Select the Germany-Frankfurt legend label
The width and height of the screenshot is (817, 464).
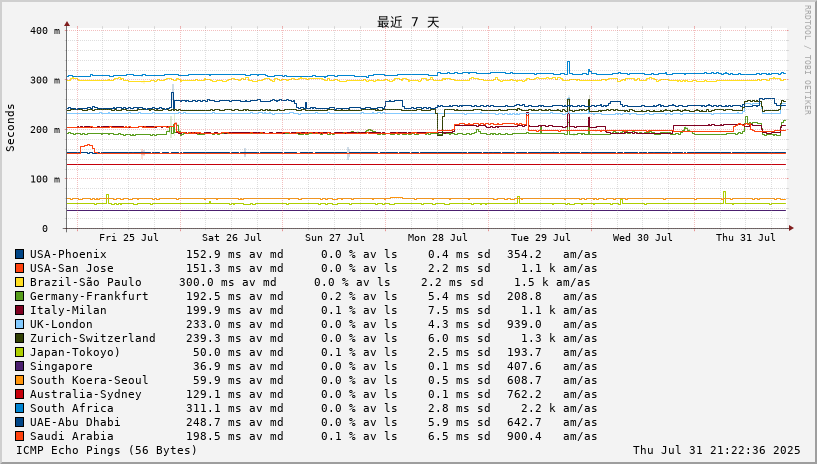pos(89,296)
